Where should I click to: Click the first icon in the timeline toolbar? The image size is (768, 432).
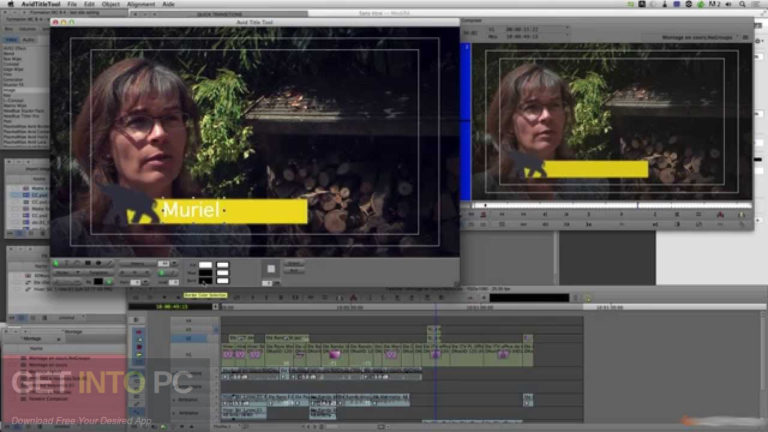click(136, 297)
